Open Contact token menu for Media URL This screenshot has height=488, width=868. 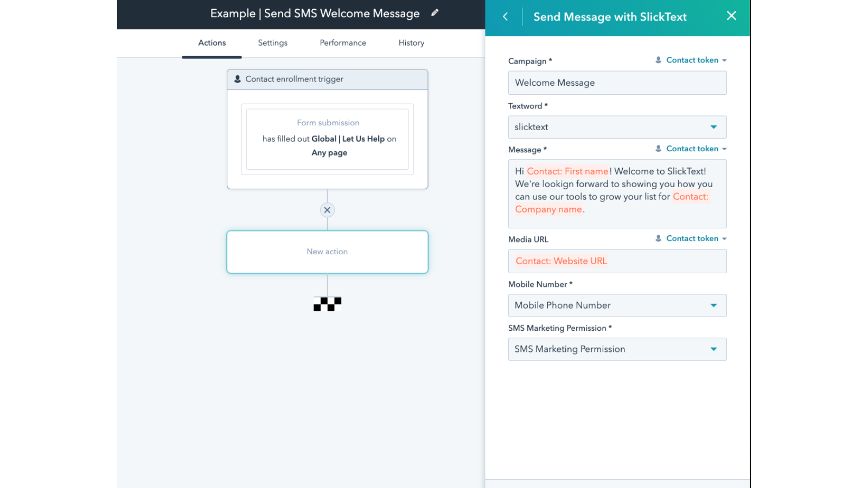[x=691, y=239]
